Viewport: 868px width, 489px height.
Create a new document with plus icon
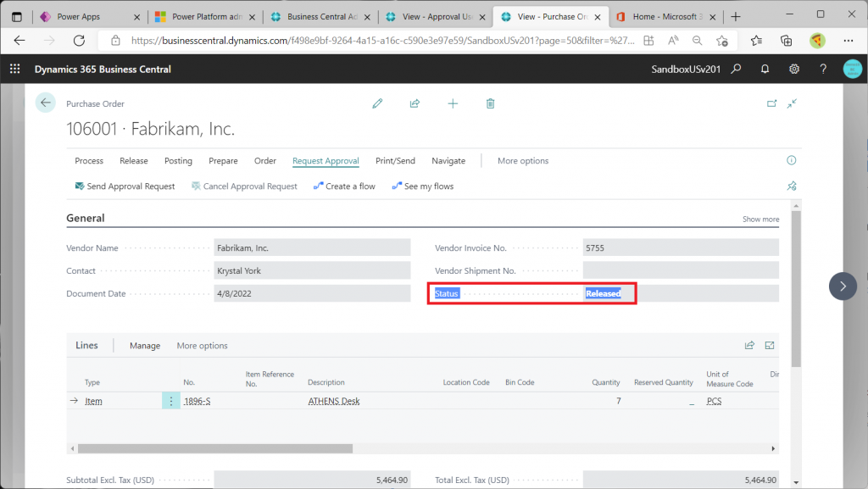point(453,103)
